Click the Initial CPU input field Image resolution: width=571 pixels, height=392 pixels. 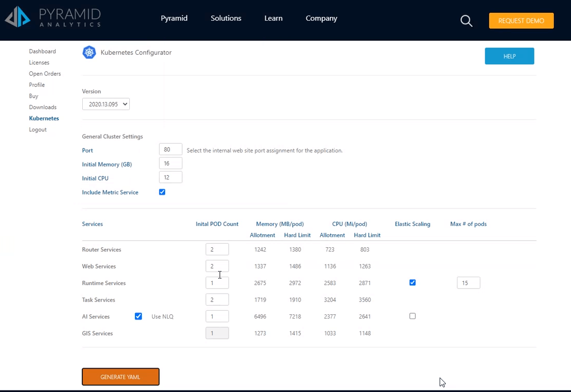[171, 177]
